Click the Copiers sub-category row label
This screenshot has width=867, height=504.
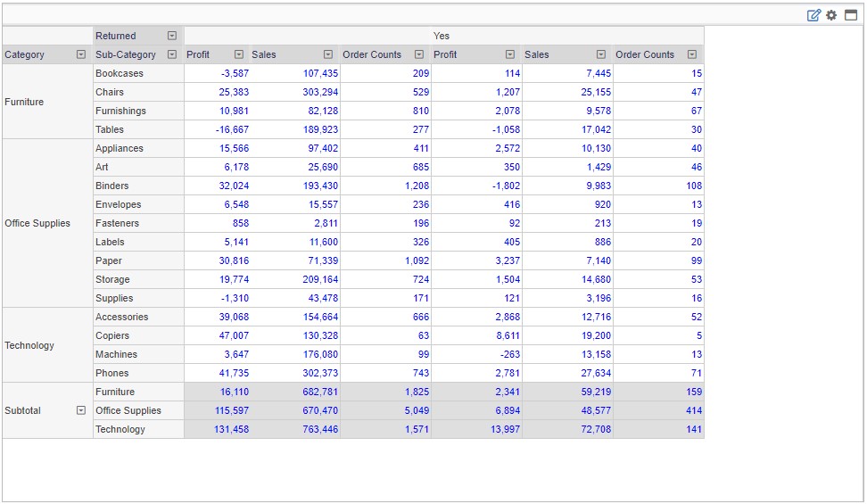click(112, 335)
